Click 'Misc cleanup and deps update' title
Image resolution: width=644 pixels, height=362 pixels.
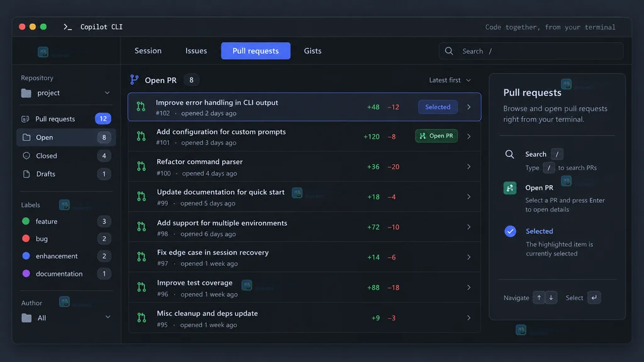(208, 313)
